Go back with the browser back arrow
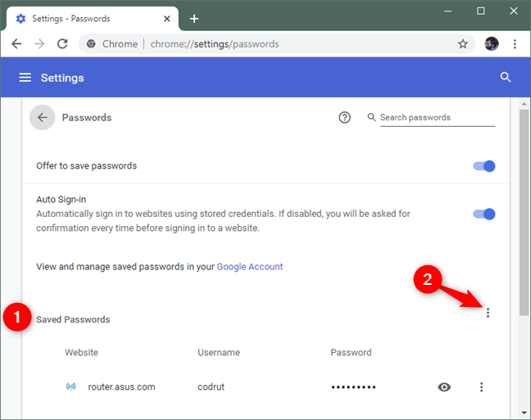This screenshot has height=420, width=531. coord(17,44)
